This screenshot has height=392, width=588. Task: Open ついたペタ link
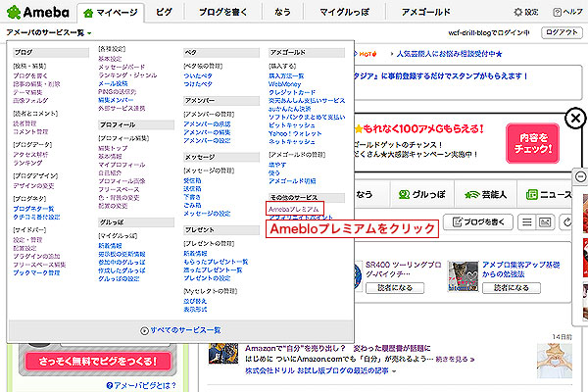click(x=198, y=75)
